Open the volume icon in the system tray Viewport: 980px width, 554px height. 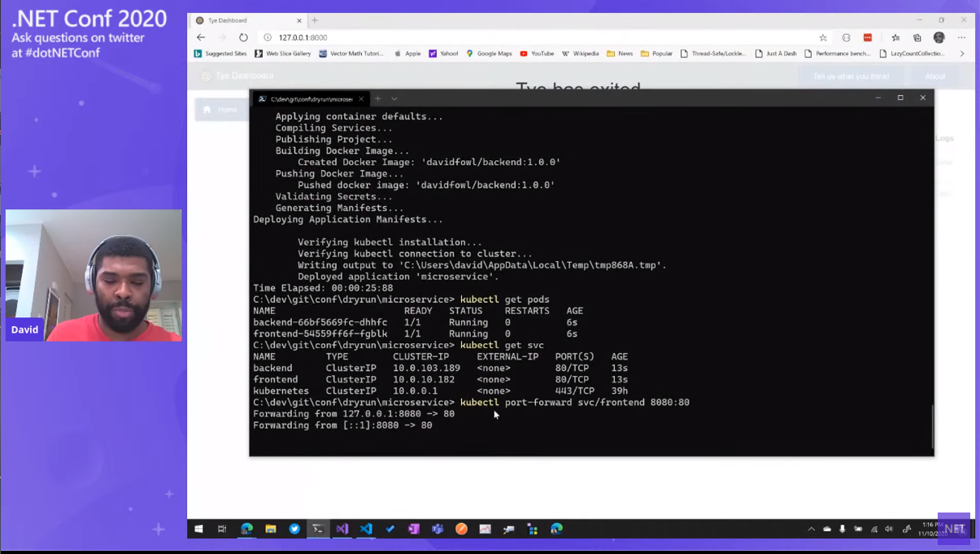pyautogui.click(x=889, y=529)
